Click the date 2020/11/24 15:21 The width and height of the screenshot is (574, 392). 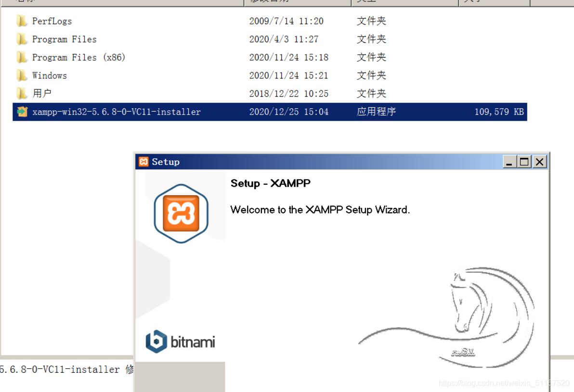pyautogui.click(x=289, y=76)
